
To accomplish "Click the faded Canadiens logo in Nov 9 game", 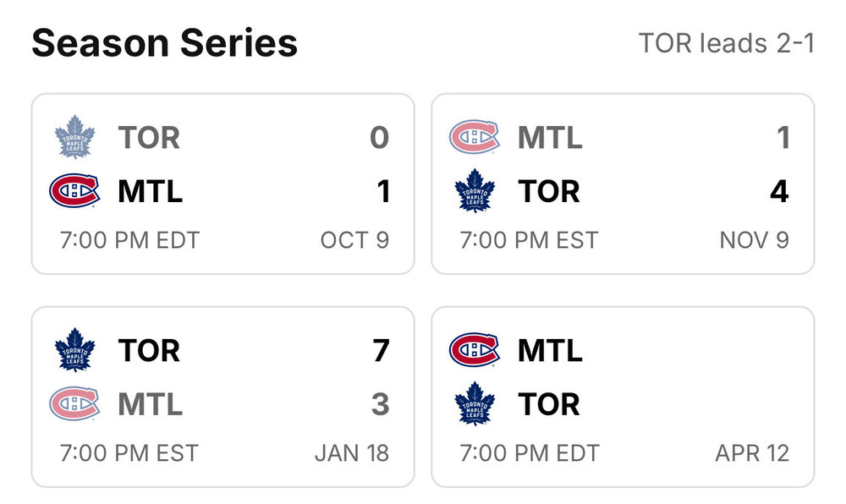I will pyautogui.click(x=475, y=137).
